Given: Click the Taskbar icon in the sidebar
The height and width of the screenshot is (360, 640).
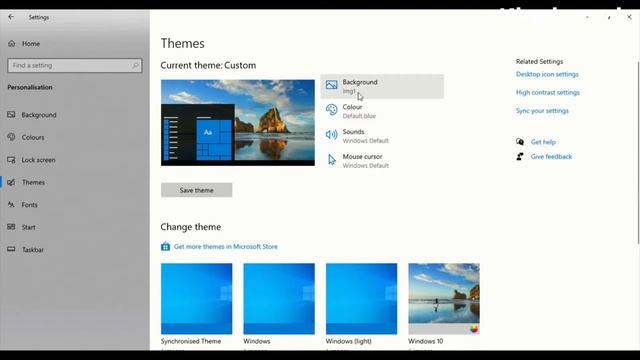Looking at the screenshot, I should pos(11,249).
